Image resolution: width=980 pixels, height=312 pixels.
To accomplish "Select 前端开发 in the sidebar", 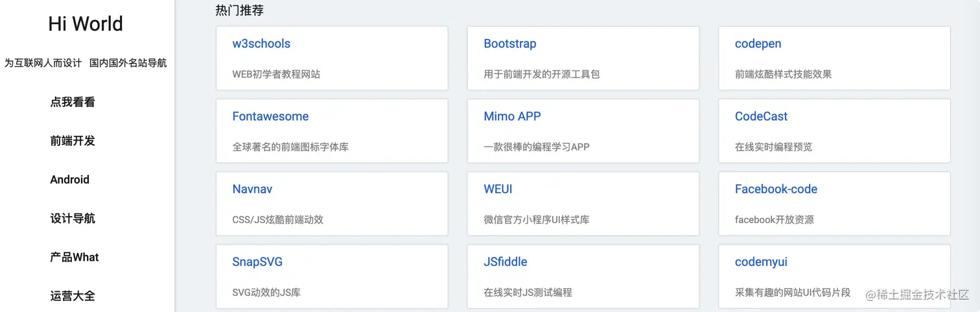I will tap(73, 141).
